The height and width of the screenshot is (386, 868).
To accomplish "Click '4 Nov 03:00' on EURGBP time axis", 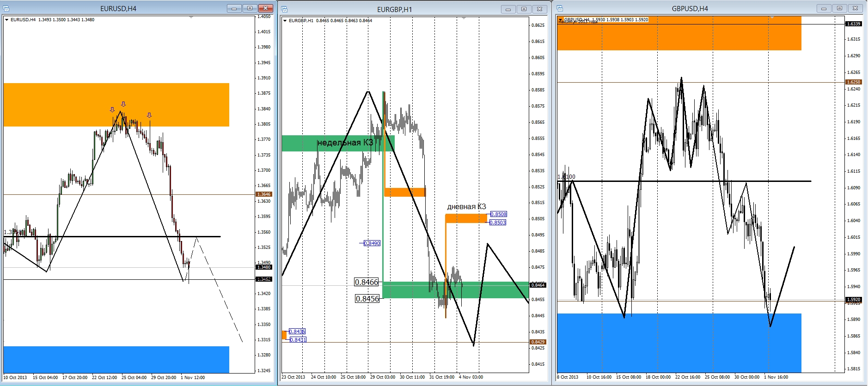I will tap(471, 377).
